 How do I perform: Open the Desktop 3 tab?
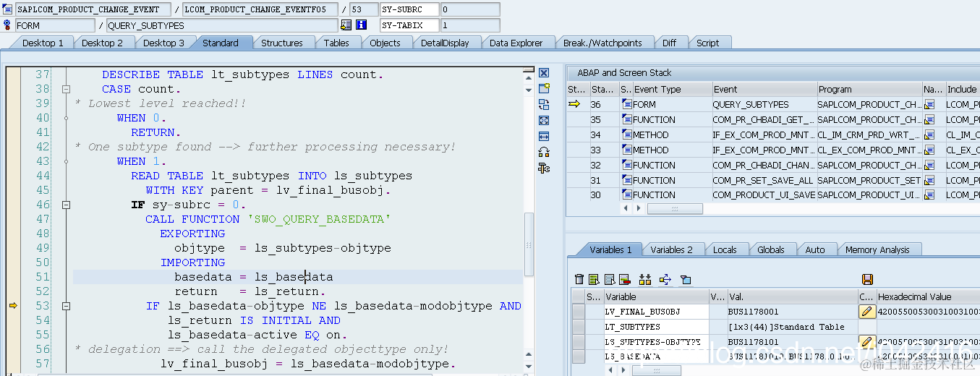163,43
